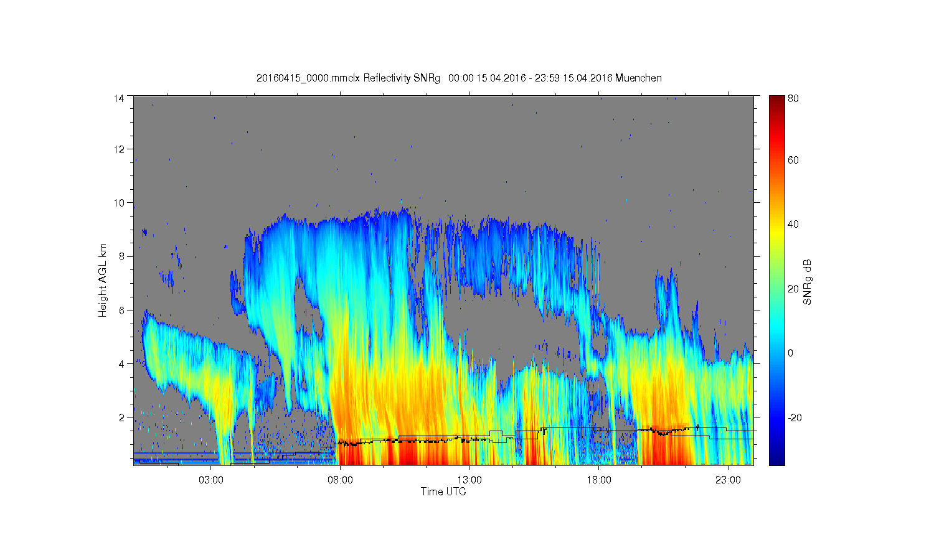934x560 pixels.
Task: Click the 'Time UTC' x-axis label
Action: [443, 492]
